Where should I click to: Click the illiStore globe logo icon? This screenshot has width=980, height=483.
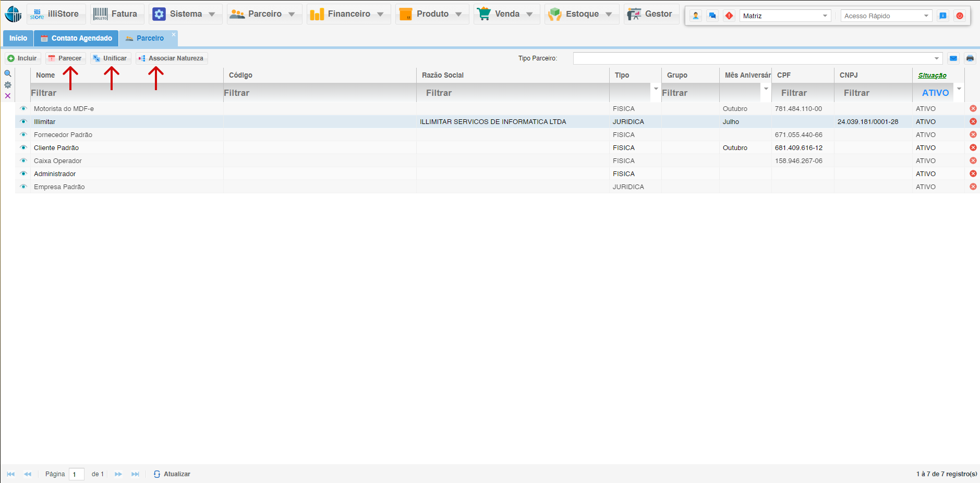click(x=13, y=14)
